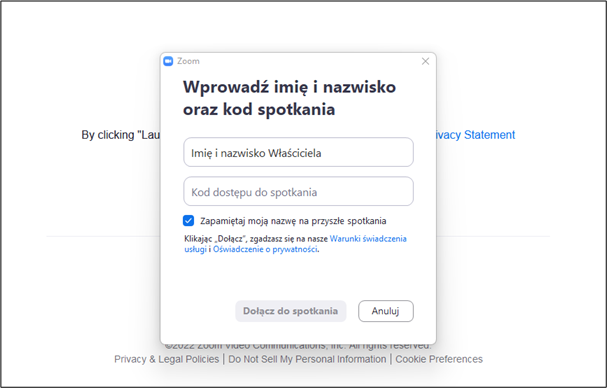Click the "Kod dostępu do spotkania" field
This screenshot has width=607, height=388.
tap(298, 191)
